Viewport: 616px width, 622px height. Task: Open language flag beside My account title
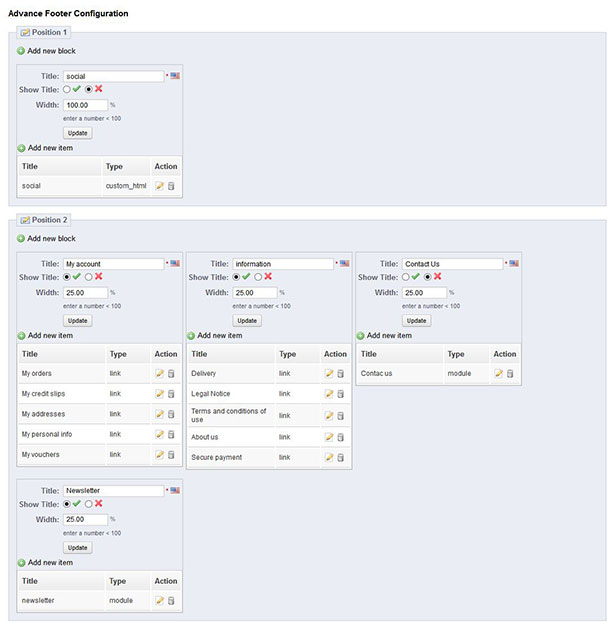tap(175, 263)
